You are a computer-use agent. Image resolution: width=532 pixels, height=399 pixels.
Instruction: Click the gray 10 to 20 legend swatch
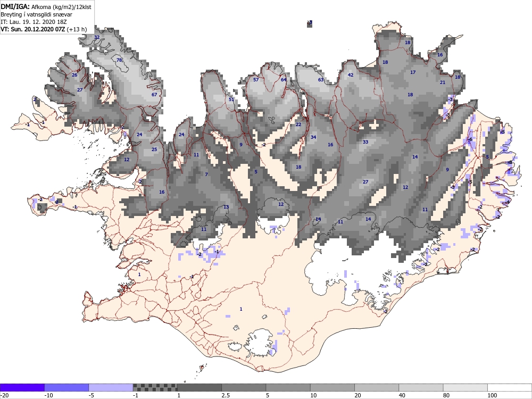coord(332,387)
